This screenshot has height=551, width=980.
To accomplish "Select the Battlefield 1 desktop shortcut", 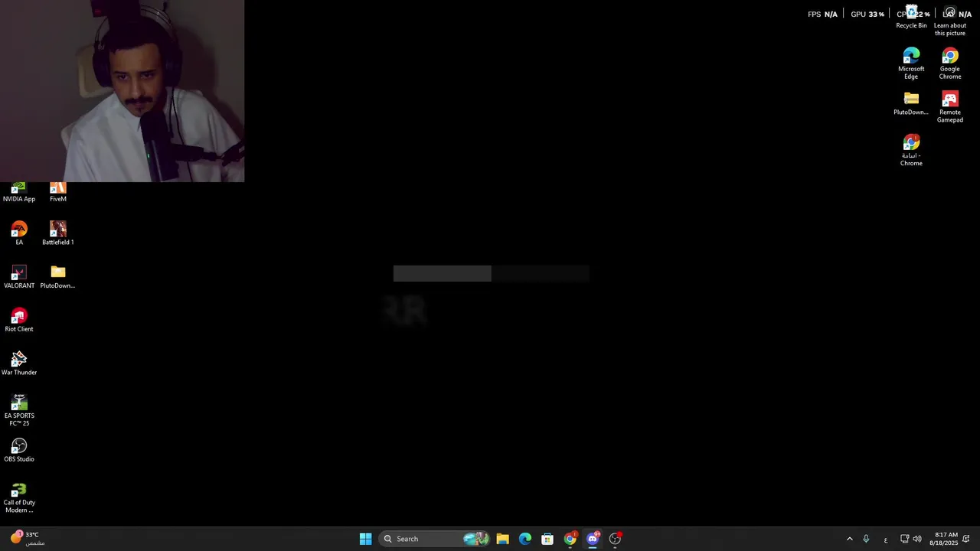I will click(58, 233).
